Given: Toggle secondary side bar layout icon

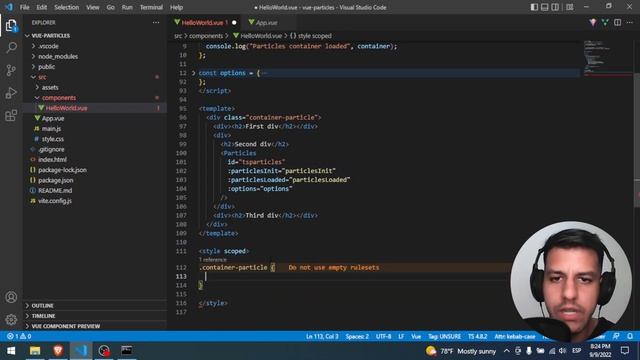Looking at the screenshot, I should tap(555, 7).
